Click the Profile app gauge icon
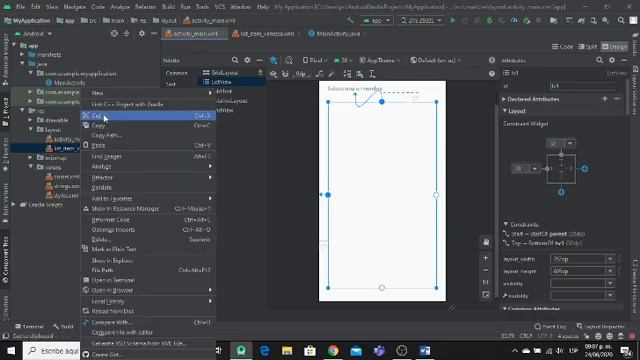640x360 pixels. click(x=514, y=20)
